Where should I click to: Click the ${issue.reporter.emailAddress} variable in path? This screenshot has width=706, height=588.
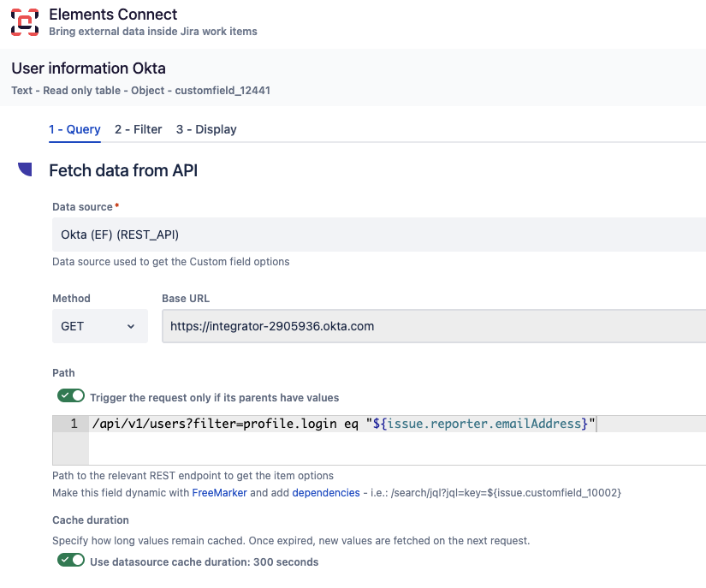pos(480,424)
